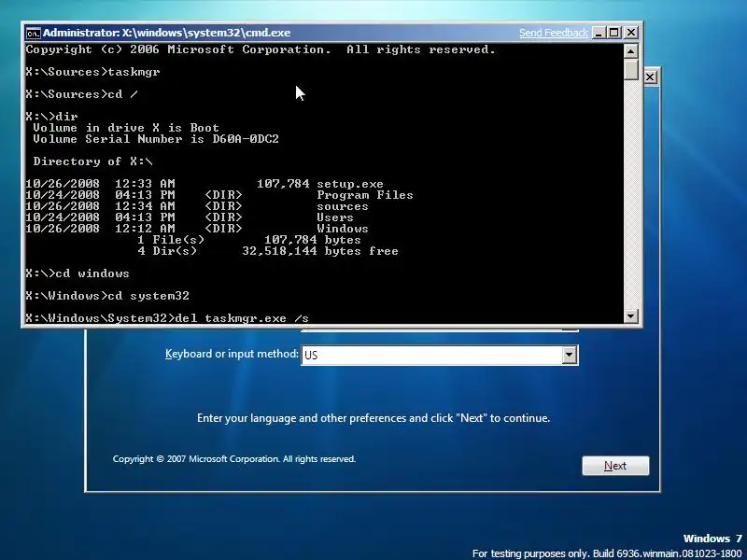747x560 pixels.
Task: Click the 'Users' directory entry
Action: (x=335, y=217)
